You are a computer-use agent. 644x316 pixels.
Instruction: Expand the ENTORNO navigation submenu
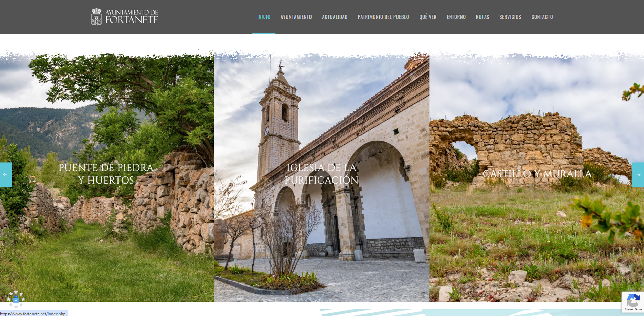tap(456, 17)
